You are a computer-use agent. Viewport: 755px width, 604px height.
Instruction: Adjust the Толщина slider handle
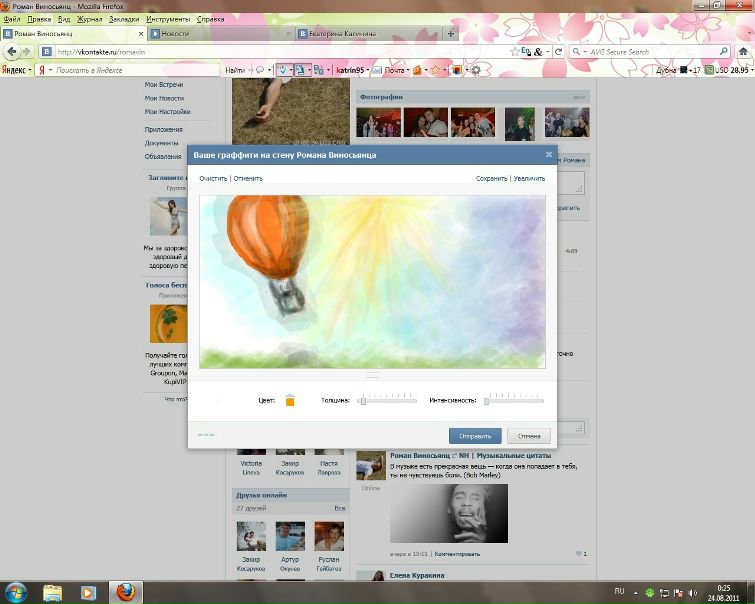point(364,401)
